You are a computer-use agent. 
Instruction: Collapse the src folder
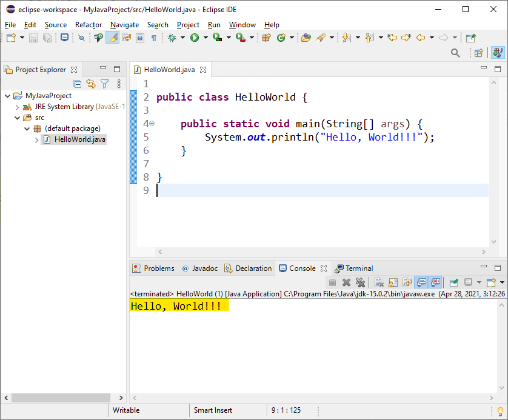[x=17, y=117]
